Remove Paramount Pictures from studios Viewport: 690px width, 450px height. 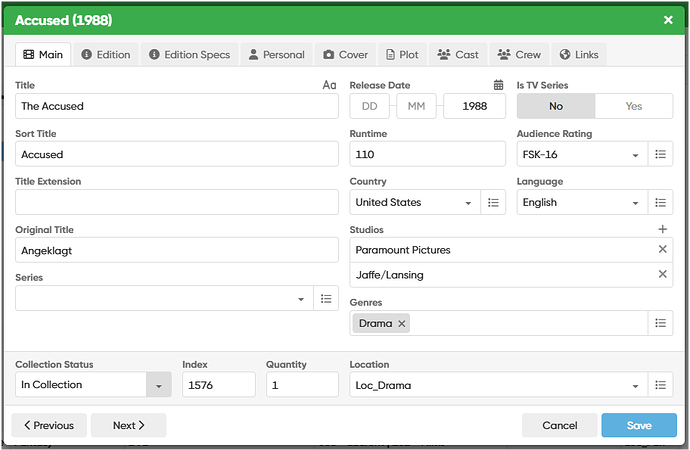click(662, 250)
